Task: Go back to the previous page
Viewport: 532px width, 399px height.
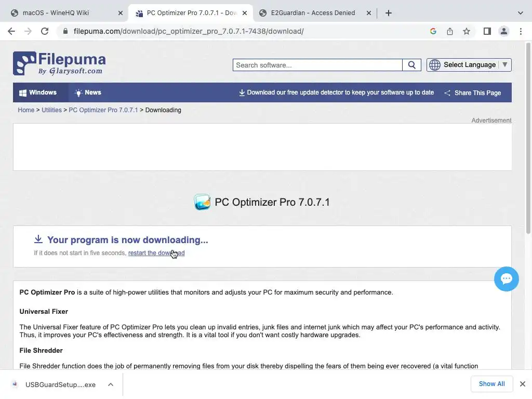Action: click(11, 31)
